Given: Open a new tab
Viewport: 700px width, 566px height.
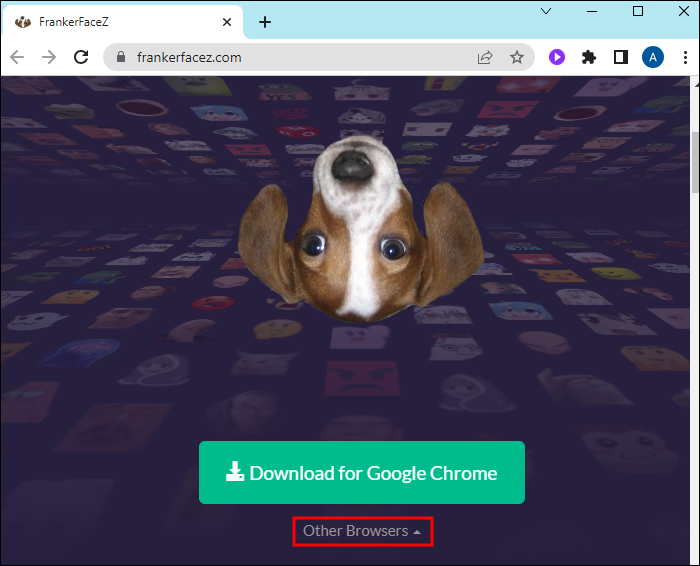Looking at the screenshot, I should click(x=265, y=22).
